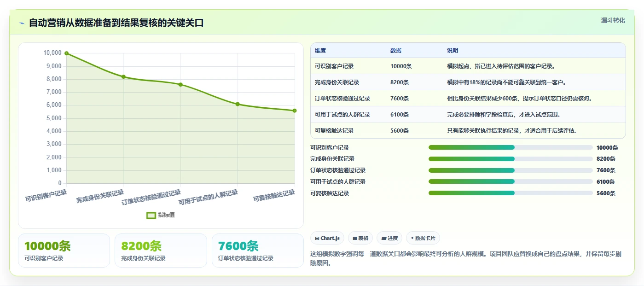Click the chart point for 可用于试点的人群记录
Viewport: 644px width, 286px height.
[238, 104]
